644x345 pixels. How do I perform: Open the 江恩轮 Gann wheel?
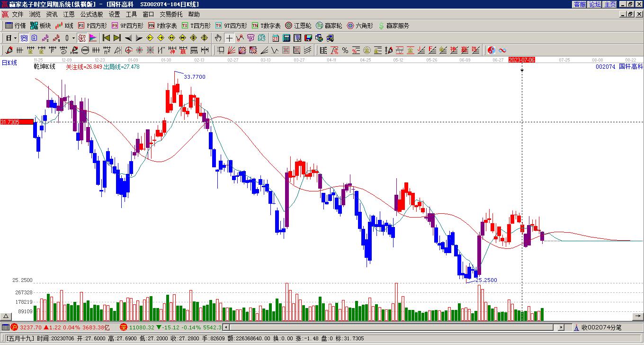coord(298,26)
